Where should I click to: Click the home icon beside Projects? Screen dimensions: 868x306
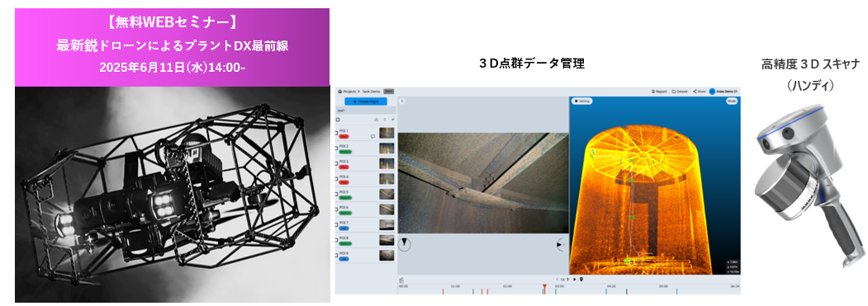[339, 92]
